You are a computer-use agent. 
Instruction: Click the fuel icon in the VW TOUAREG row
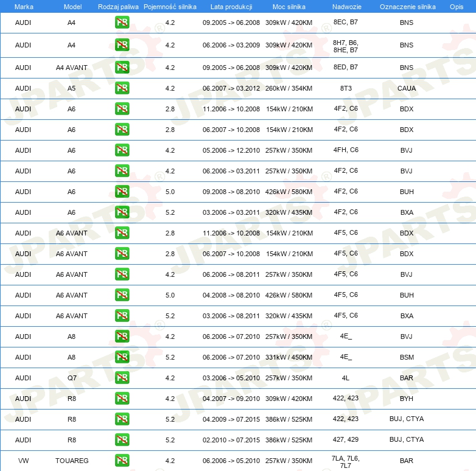click(x=122, y=460)
